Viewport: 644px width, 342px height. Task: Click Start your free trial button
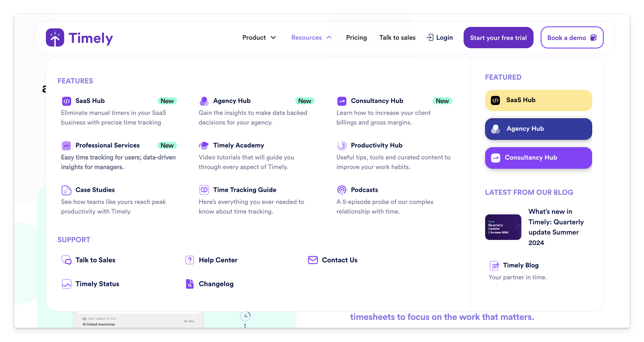click(x=498, y=38)
